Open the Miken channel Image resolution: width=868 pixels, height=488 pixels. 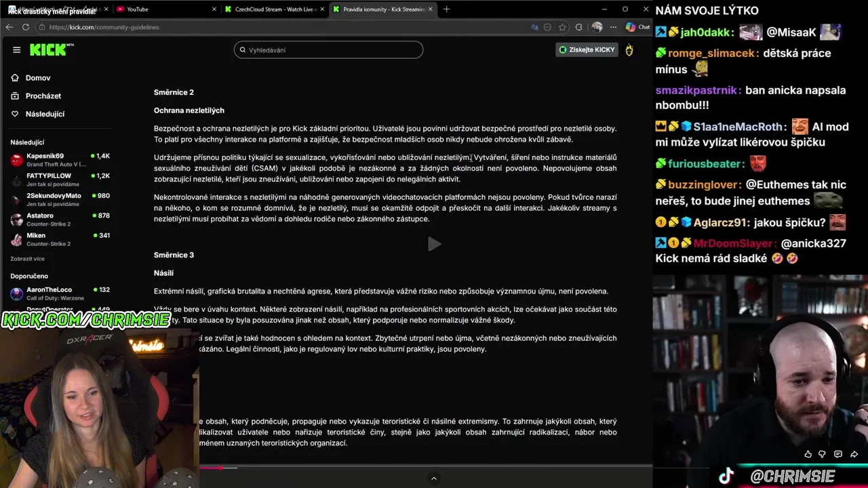pos(60,239)
